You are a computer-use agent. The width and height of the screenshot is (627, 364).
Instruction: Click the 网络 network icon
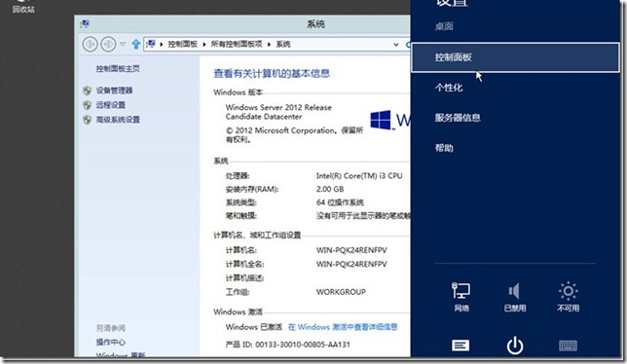pyautogui.click(x=461, y=297)
